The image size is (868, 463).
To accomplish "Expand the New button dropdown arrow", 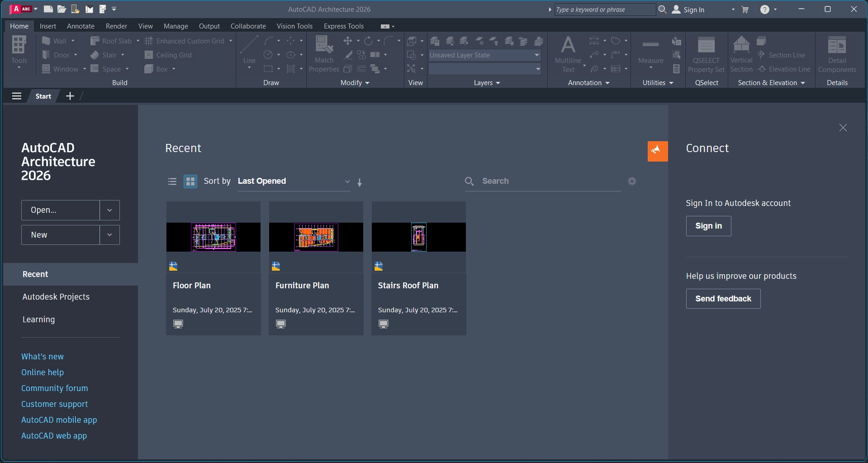I will pos(109,235).
